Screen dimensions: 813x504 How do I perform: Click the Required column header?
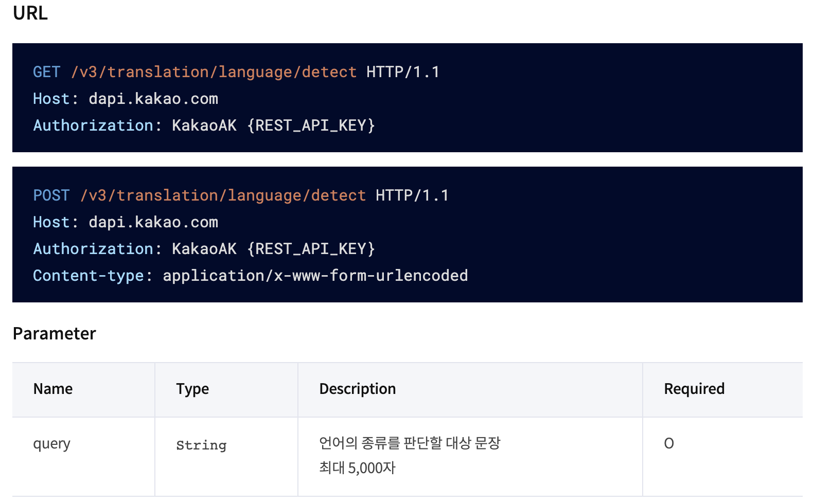(x=694, y=389)
